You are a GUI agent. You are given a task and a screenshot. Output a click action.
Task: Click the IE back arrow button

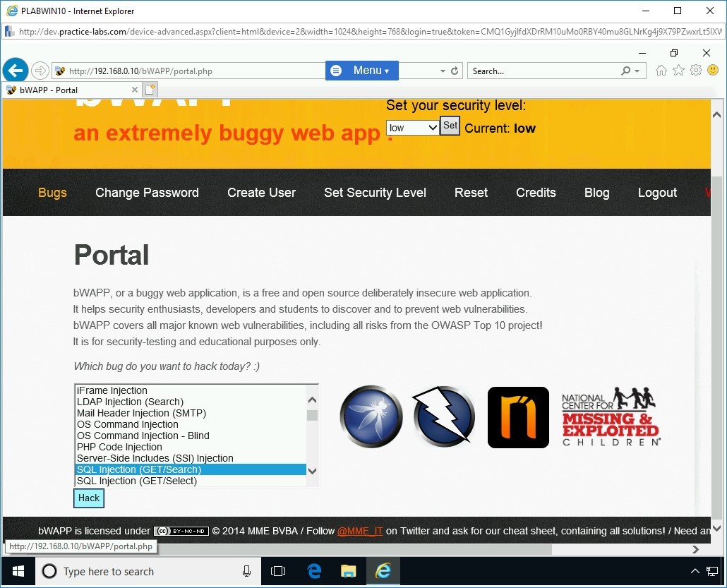tap(16, 71)
